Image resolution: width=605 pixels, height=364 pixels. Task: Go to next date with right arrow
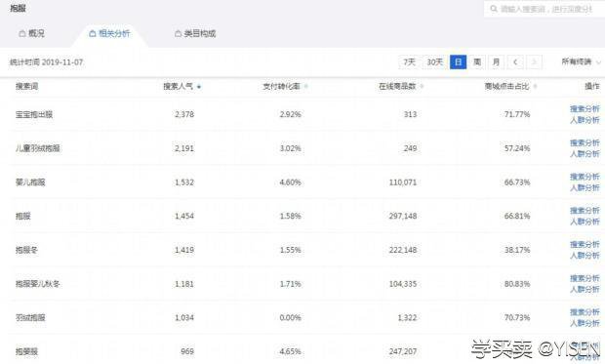tap(534, 61)
